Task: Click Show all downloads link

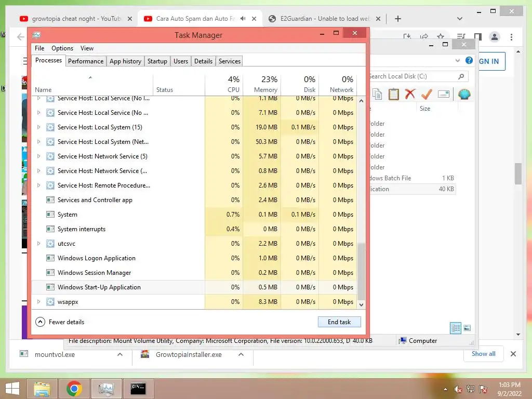Action: pyautogui.click(x=483, y=354)
